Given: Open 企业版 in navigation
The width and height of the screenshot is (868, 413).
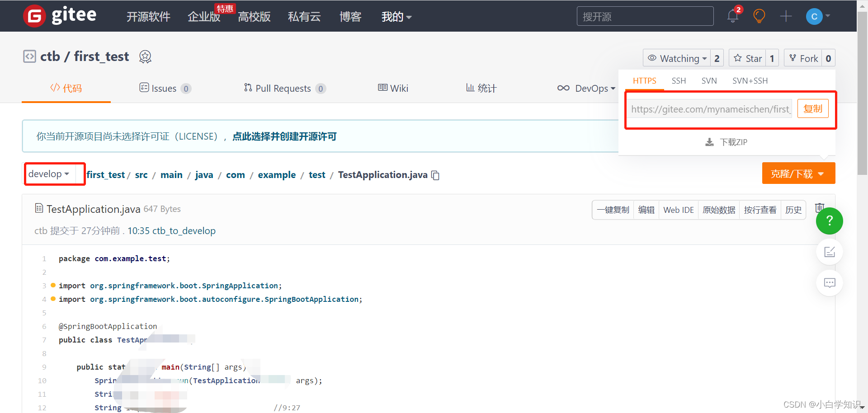Looking at the screenshot, I should [204, 17].
